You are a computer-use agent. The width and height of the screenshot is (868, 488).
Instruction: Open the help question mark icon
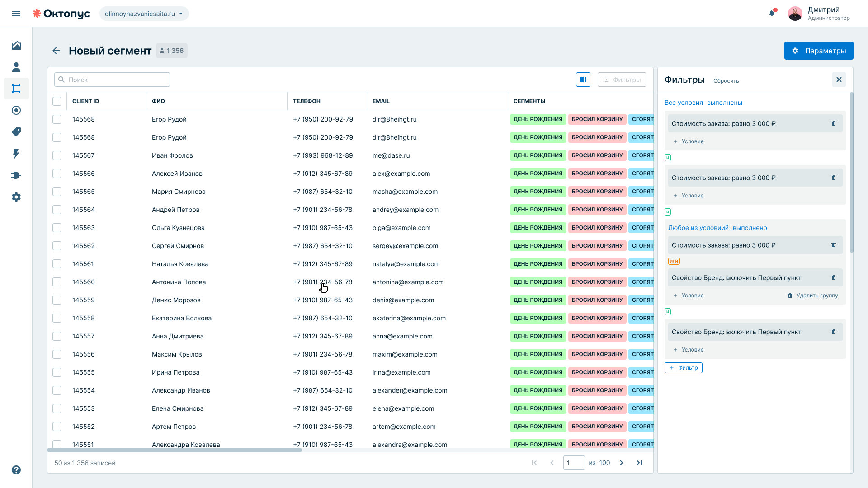[16, 470]
